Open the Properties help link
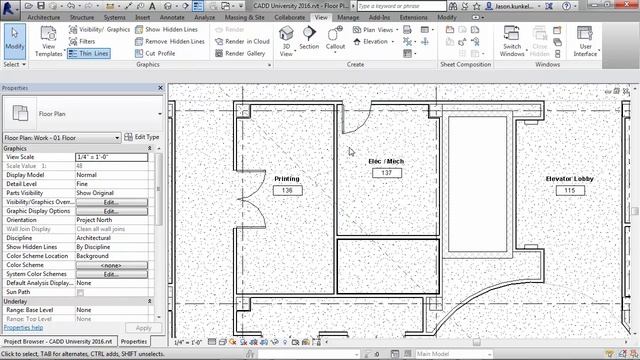 (x=23, y=328)
